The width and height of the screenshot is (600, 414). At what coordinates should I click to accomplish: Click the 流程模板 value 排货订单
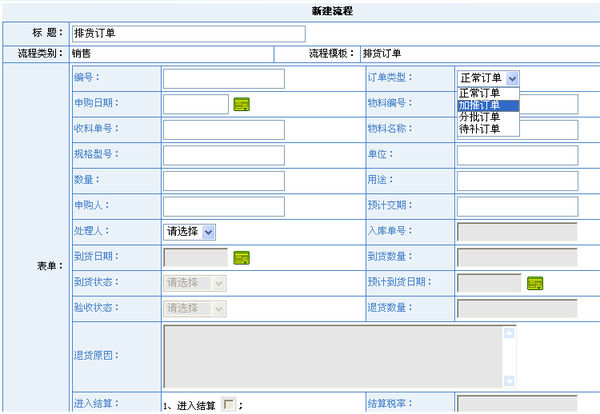point(382,54)
